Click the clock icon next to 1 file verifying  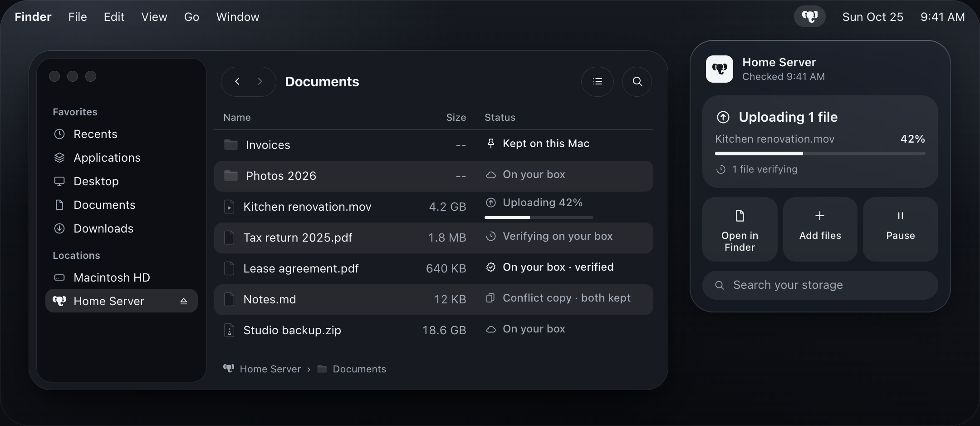pos(720,169)
